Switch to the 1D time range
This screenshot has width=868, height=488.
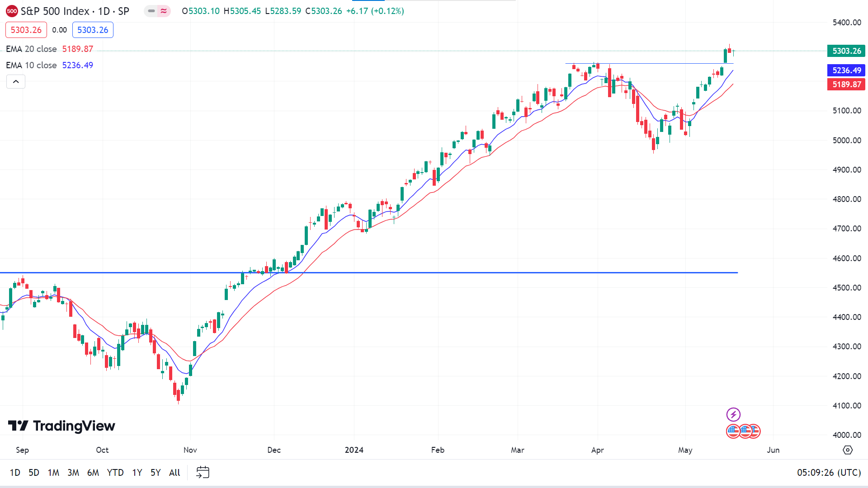15,473
